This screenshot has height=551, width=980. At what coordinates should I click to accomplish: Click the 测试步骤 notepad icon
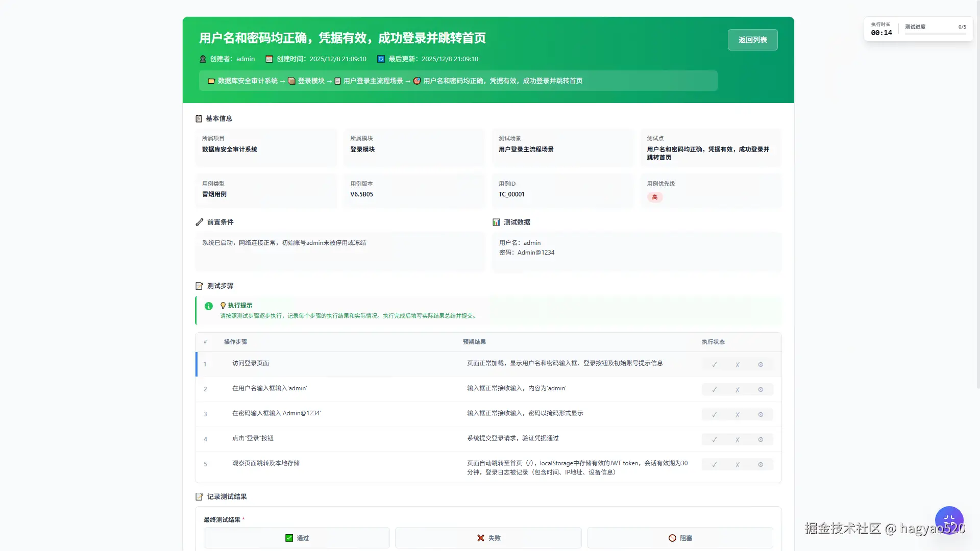pos(199,286)
